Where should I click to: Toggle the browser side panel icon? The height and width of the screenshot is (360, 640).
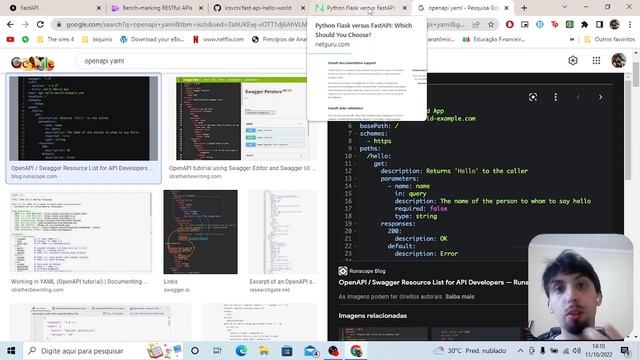click(x=599, y=24)
